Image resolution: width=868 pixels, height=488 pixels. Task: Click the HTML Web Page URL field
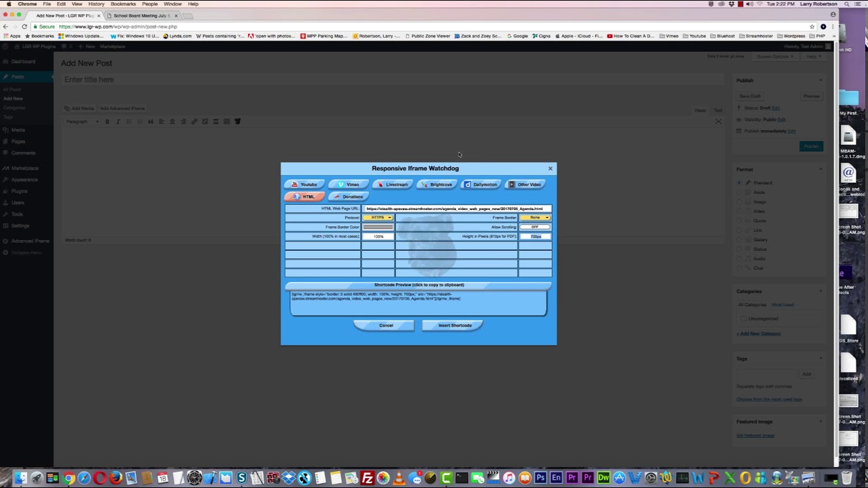[x=457, y=209]
